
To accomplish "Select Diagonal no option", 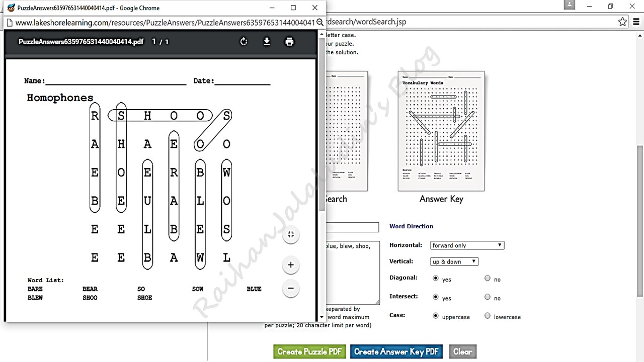I will tap(487, 278).
